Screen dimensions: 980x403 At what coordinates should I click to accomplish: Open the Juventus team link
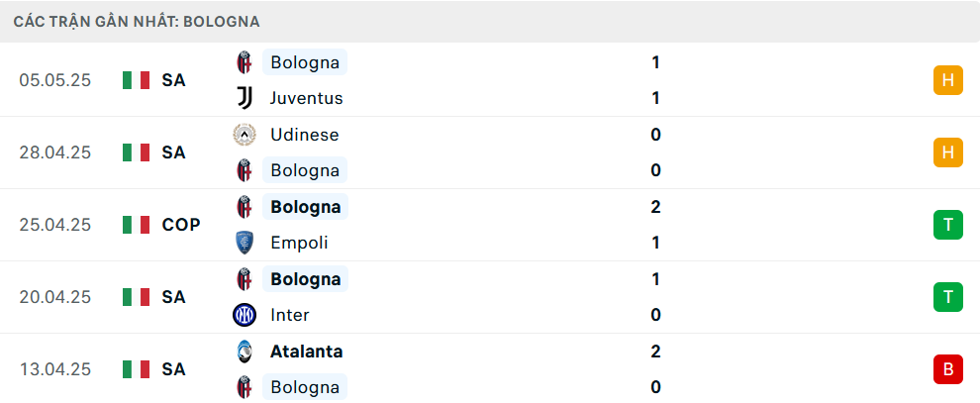(307, 98)
